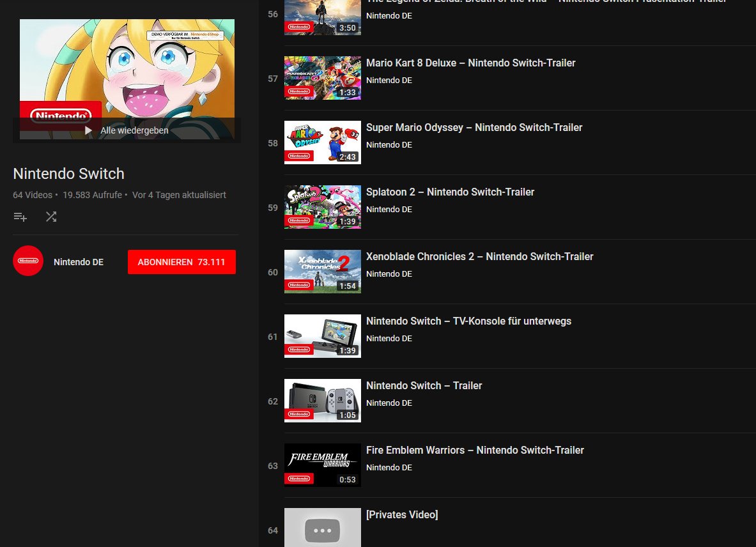Click playlist index number 60

[273, 272]
